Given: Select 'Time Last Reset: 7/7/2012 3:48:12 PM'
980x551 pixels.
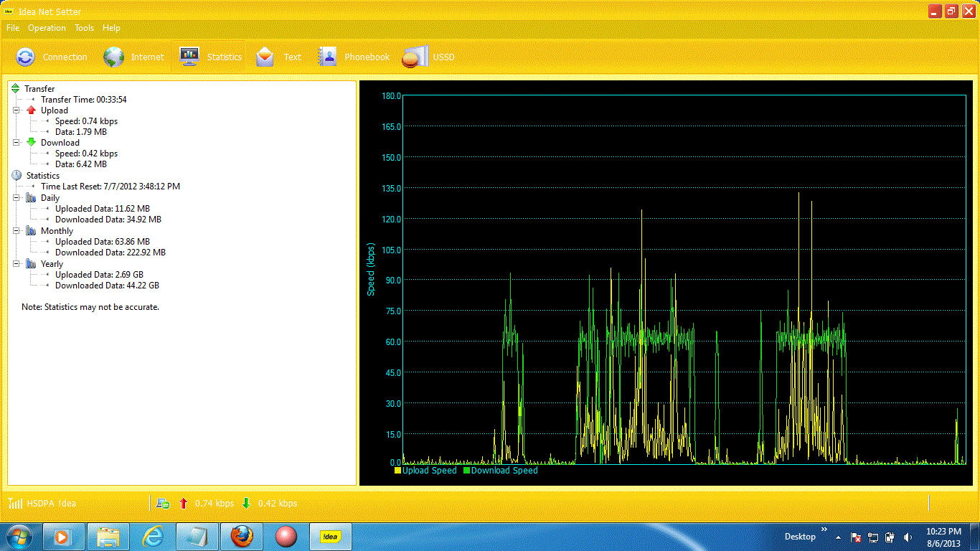Looking at the screenshot, I should 110,187.
